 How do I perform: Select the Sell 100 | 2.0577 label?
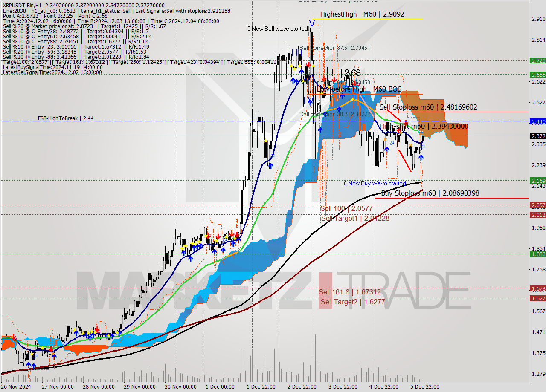[x=346, y=208]
